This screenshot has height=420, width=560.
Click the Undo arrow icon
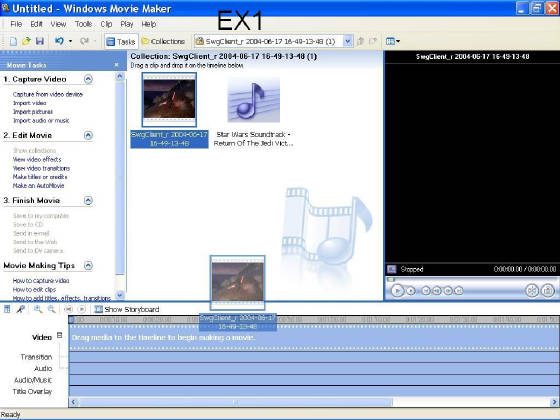tap(59, 41)
